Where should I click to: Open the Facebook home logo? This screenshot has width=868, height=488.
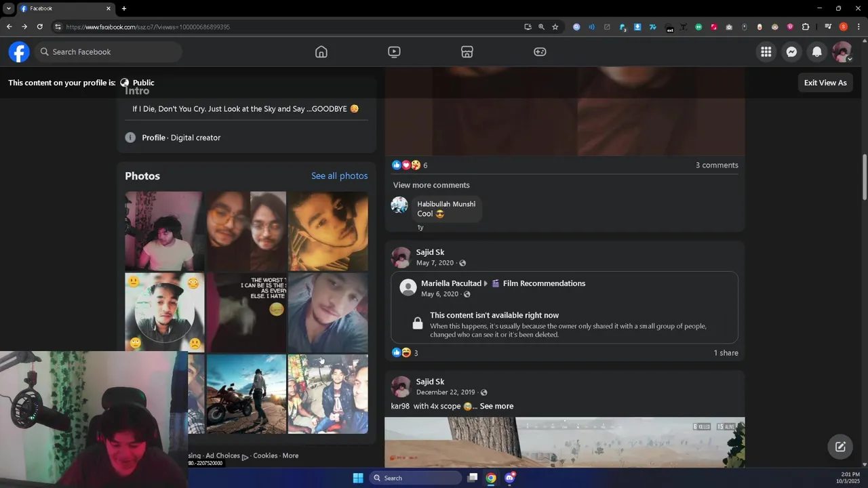(19, 52)
